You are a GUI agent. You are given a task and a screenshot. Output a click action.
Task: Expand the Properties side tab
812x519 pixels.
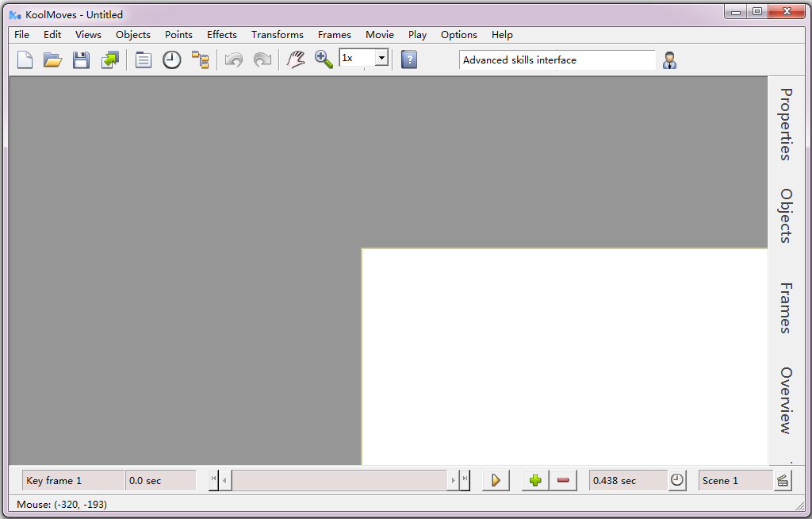(x=786, y=125)
